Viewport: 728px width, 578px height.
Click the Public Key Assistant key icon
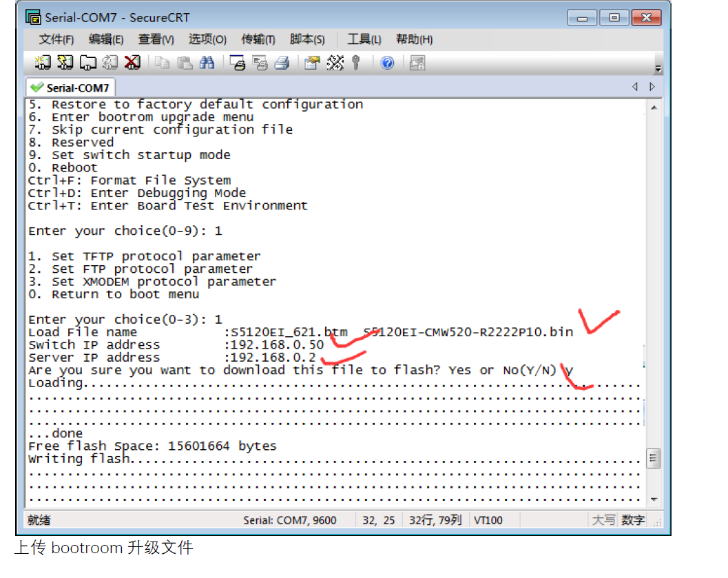click(356, 63)
